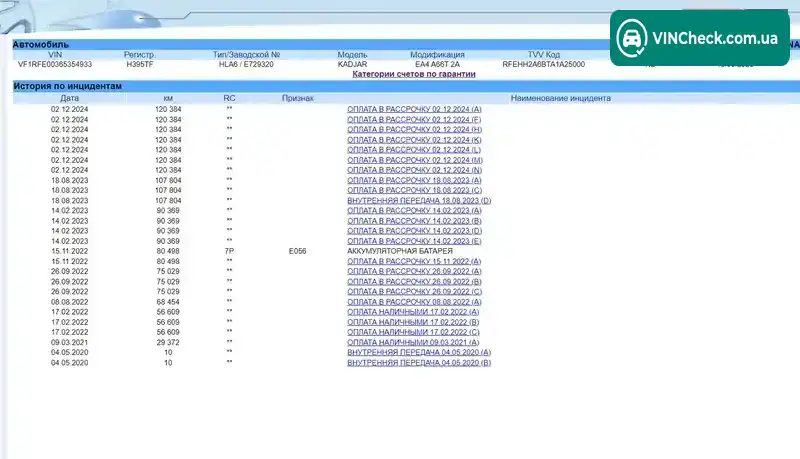800x459 pixels.
Task: Open ВНУТРЕННЯЯ ПЕРЕДАЧА 04.05.2020 (B)
Action: pos(419,363)
